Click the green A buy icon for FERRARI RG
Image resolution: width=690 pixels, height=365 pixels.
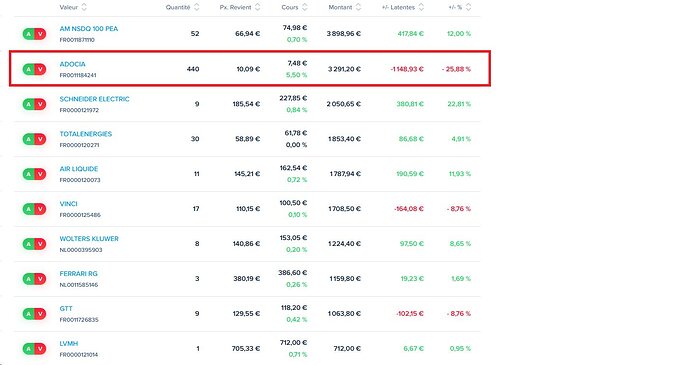tap(29, 279)
